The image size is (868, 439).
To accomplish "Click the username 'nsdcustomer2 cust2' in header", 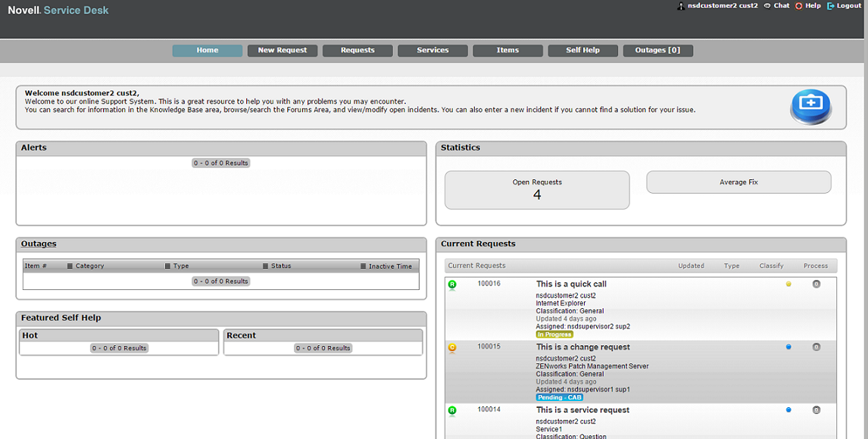I will 723,5.
